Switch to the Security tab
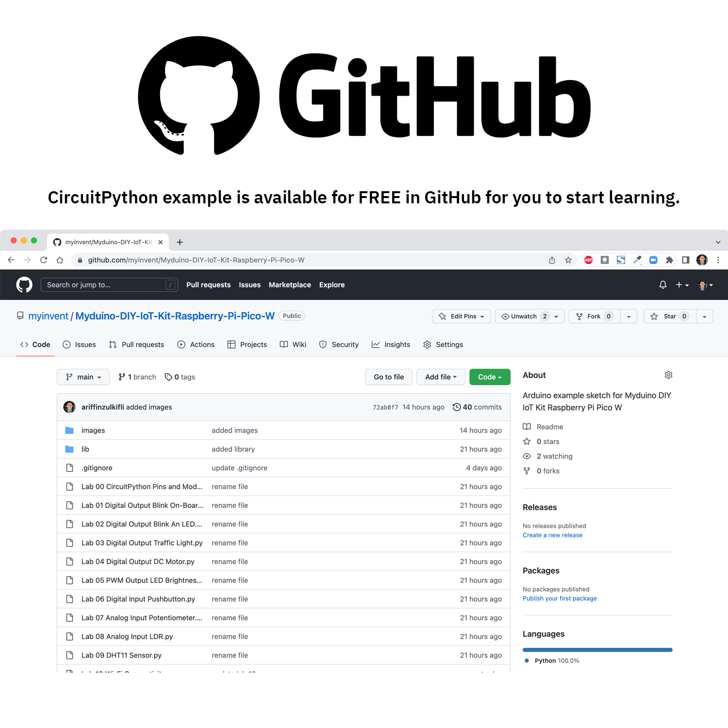The height and width of the screenshot is (728, 728). click(x=339, y=345)
